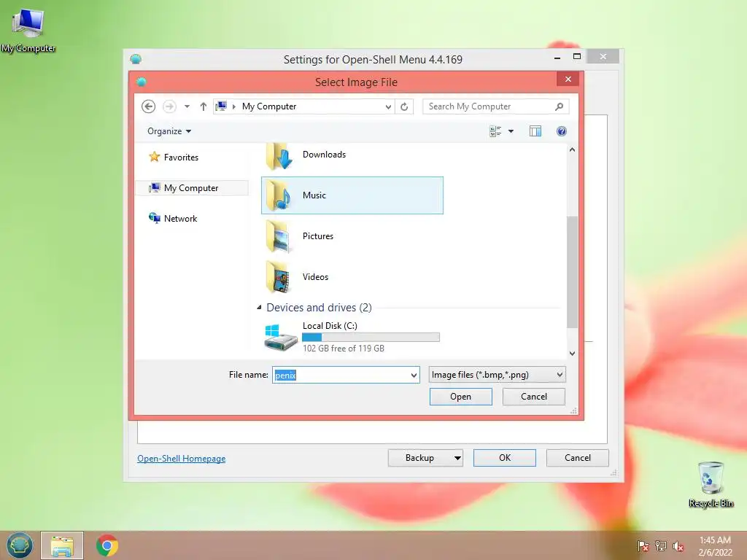Close the Select Image File dialog
This screenshot has width=747, height=560.
tap(568, 79)
